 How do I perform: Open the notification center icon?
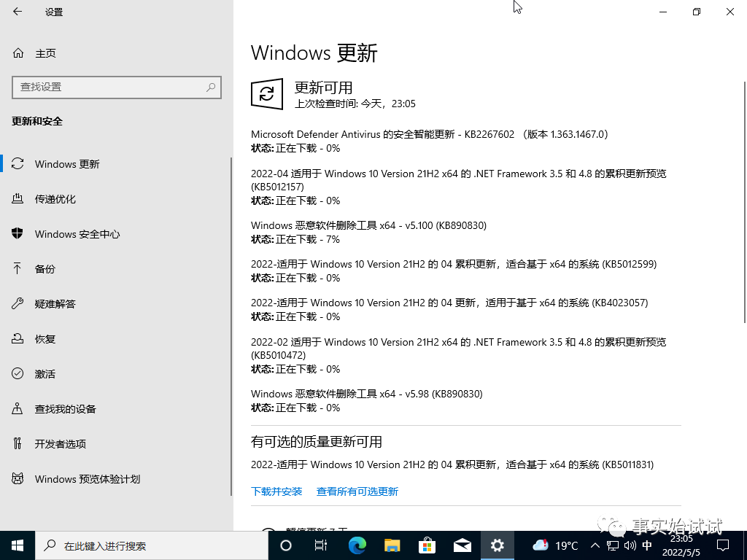click(723, 545)
